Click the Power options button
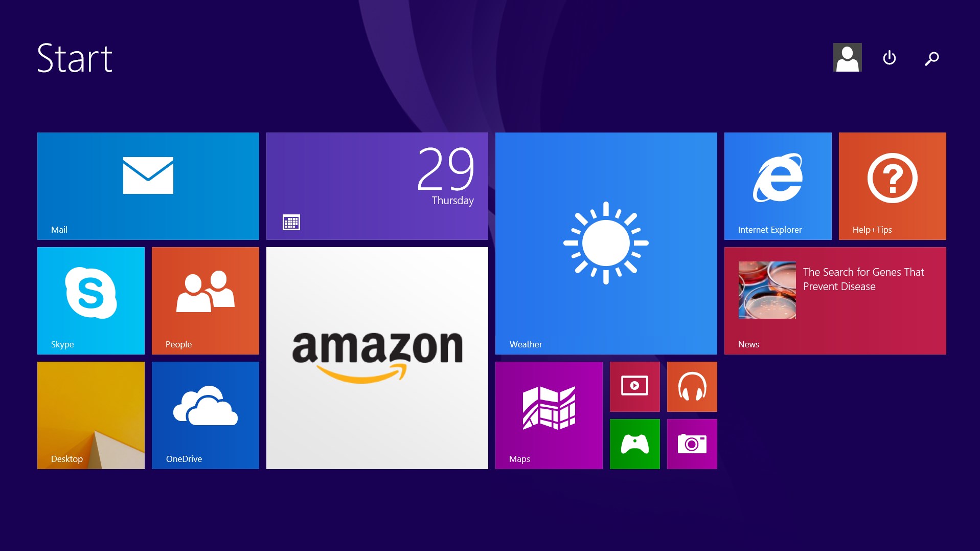980x551 pixels. pyautogui.click(x=889, y=58)
